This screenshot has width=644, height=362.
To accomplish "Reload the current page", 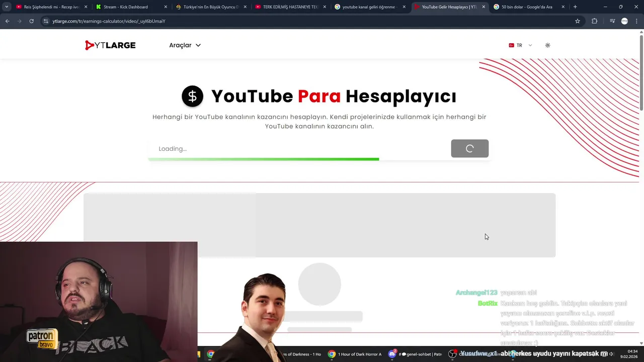I will [31, 21].
